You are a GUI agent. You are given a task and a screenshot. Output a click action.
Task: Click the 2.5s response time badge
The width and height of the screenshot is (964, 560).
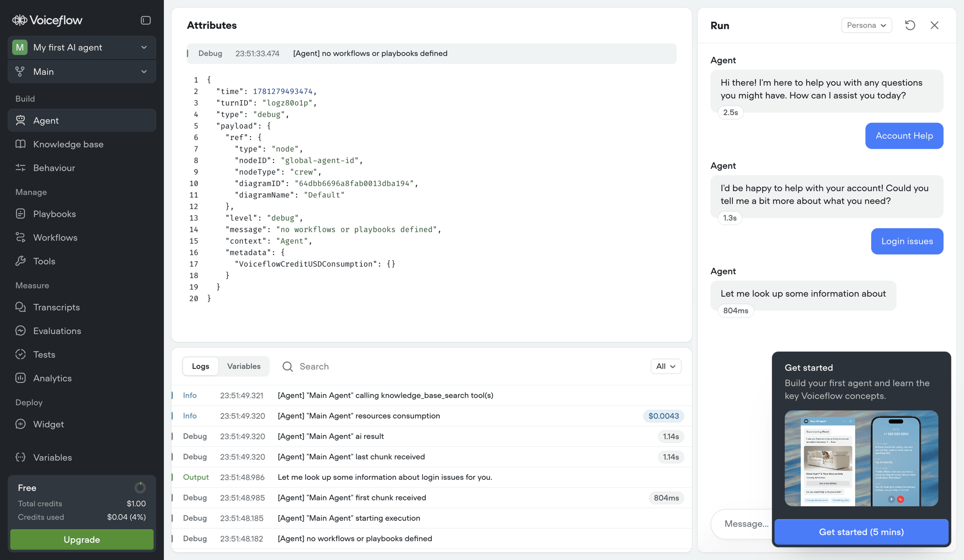coord(731,112)
